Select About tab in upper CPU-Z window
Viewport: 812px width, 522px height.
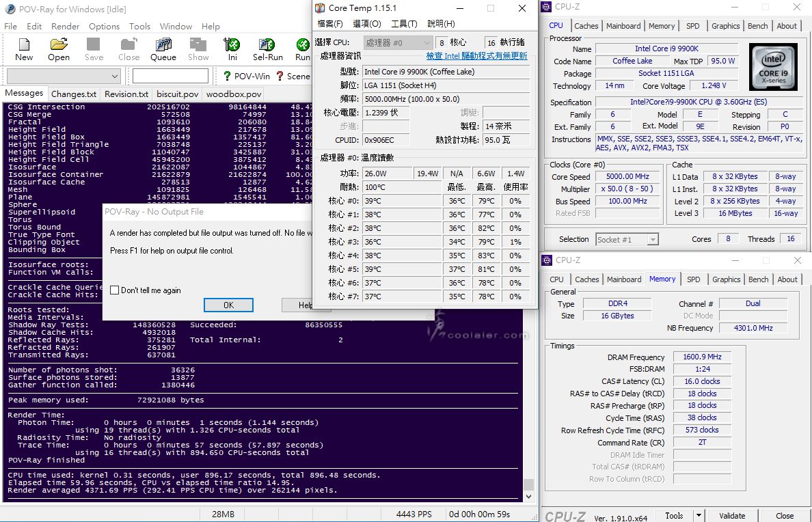(x=787, y=26)
